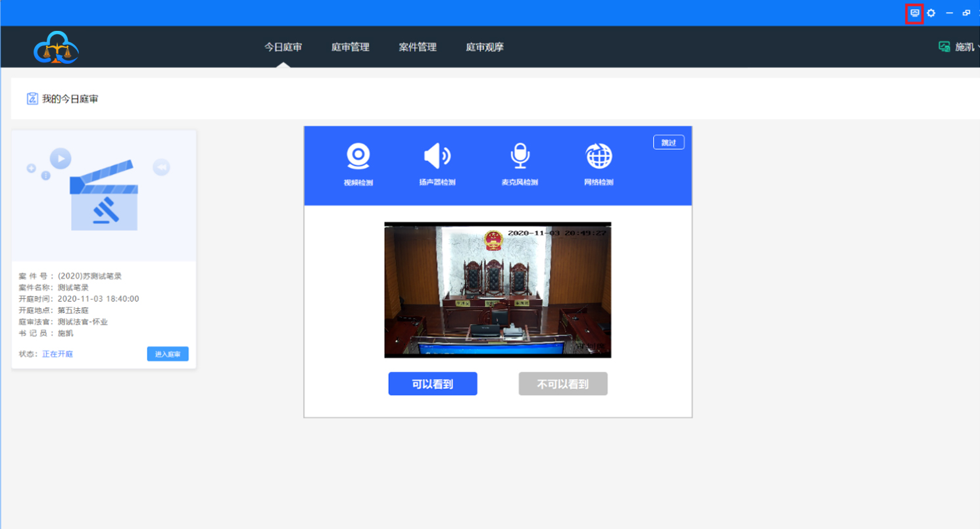
Task: Open the 庭审管理 tab
Action: pos(350,47)
